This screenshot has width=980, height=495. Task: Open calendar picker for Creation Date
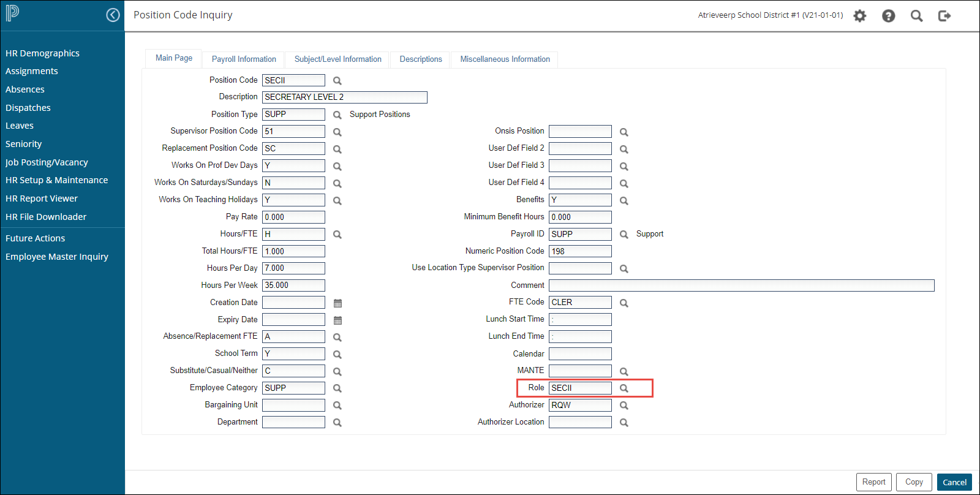click(337, 303)
